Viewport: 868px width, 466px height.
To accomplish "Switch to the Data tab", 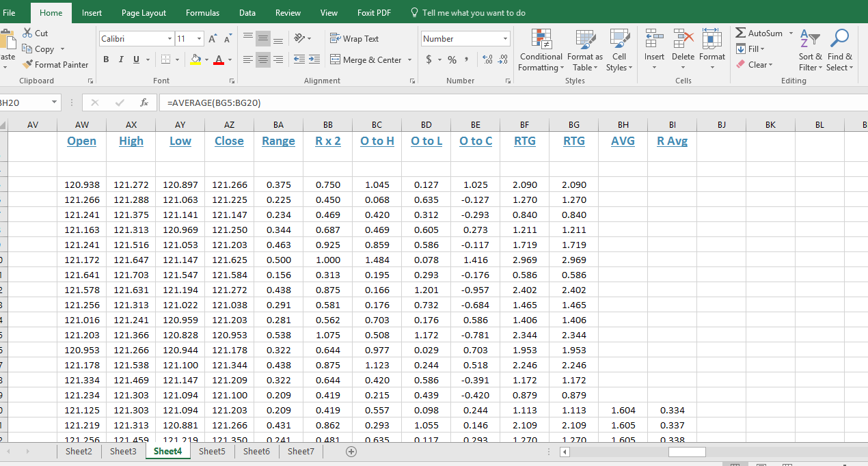I will pos(247,13).
